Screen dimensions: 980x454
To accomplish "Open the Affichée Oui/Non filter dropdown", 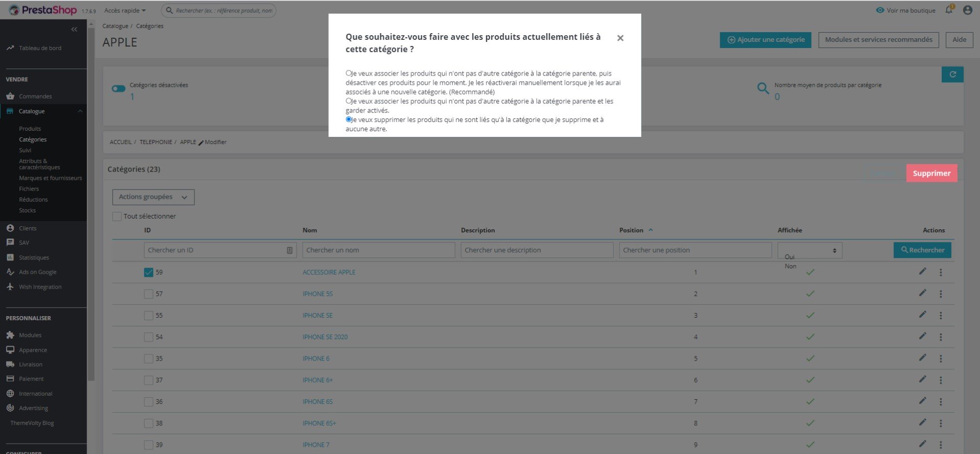I will [810, 250].
